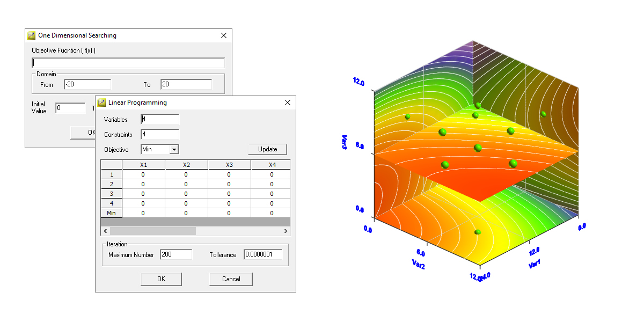Image resolution: width=644 pixels, height=322 pixels.
Task: Click the Linear Programming dialog title icon
Action: [102, 103]
